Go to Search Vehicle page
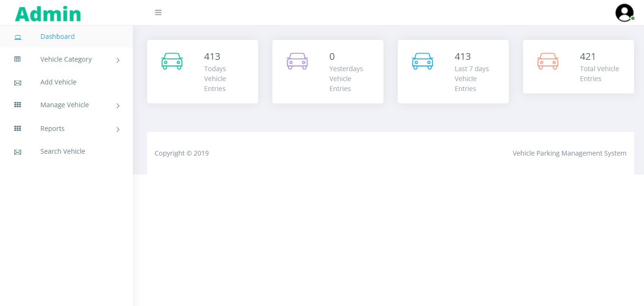 (x=63, y=151)
